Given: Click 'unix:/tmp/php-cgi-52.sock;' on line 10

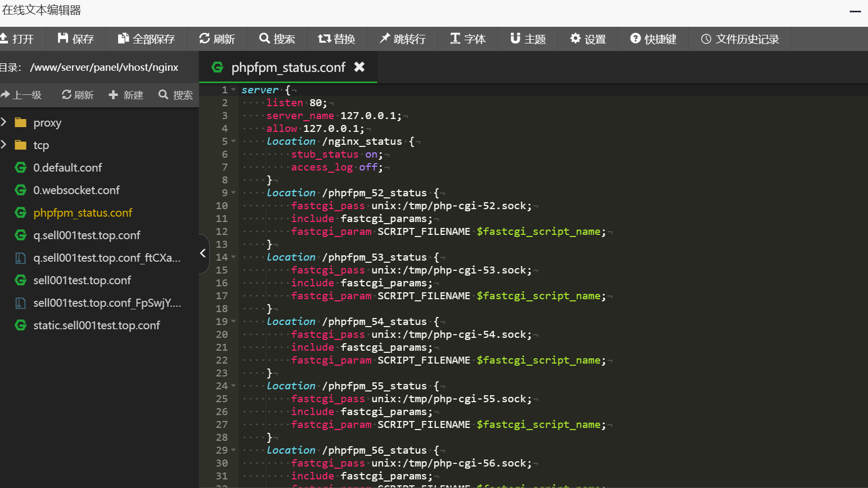Looking at the screenshot, I should [x=452, y=206].
